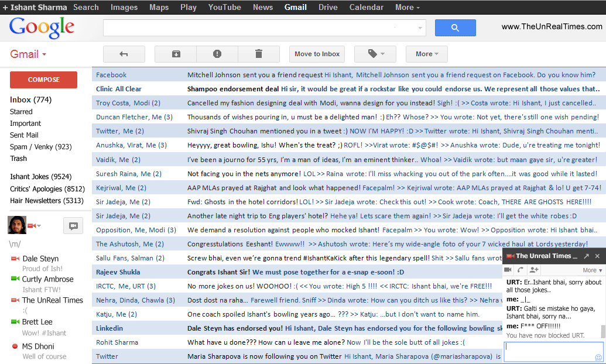Open the Sent Mail folder

24,135
